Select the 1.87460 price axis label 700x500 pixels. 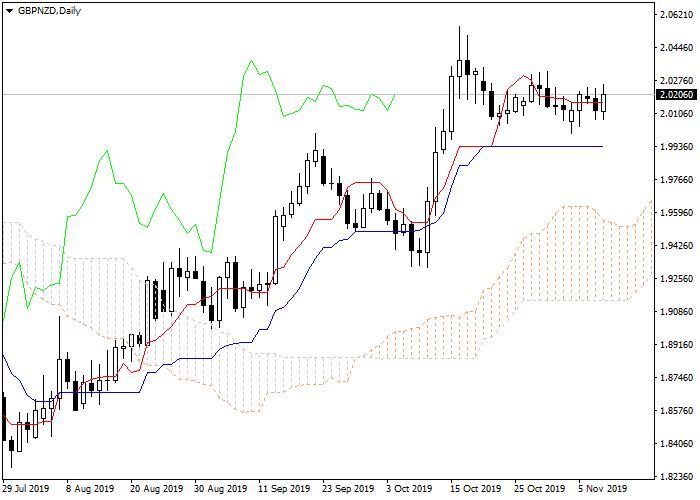click(x=677, y=378)
